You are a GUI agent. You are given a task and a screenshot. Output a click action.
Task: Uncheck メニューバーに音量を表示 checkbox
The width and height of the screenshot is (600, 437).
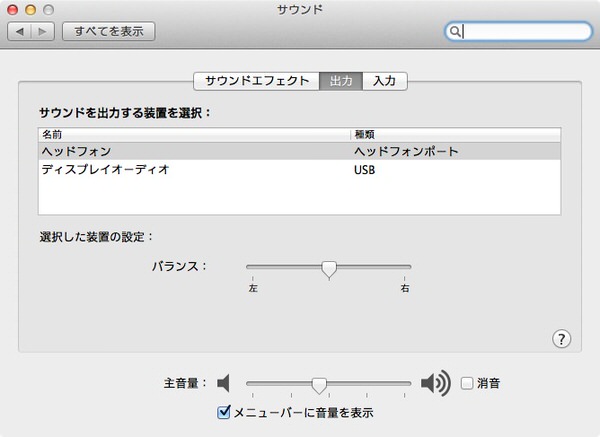[223, 412]
